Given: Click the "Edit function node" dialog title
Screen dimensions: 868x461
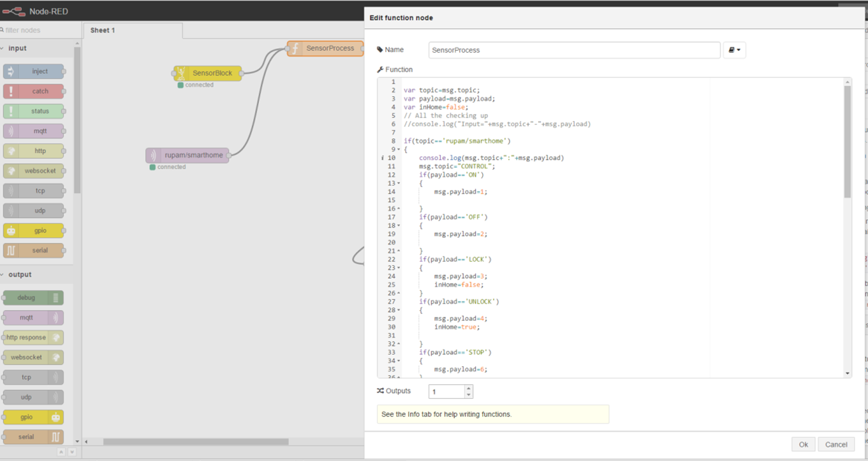Looking at the screenshot, I should (401, 18).
